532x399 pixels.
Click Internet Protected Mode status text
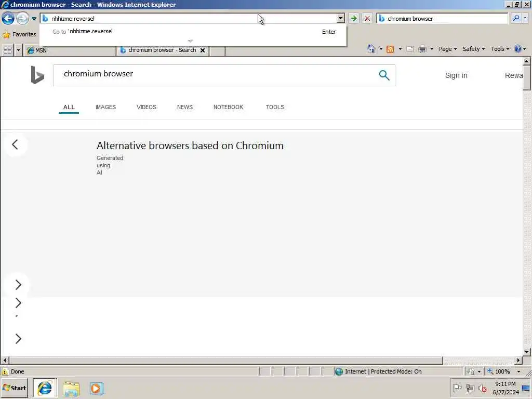coord(383,371)
